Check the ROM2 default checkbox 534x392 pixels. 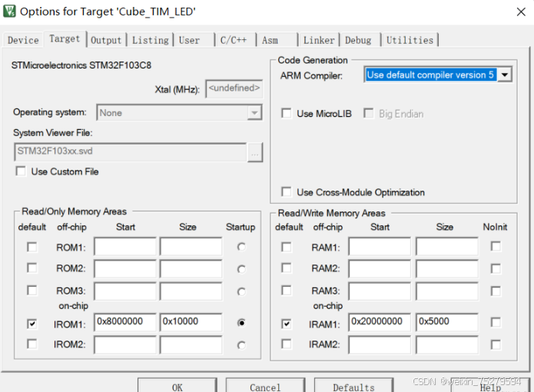point(32,268)
